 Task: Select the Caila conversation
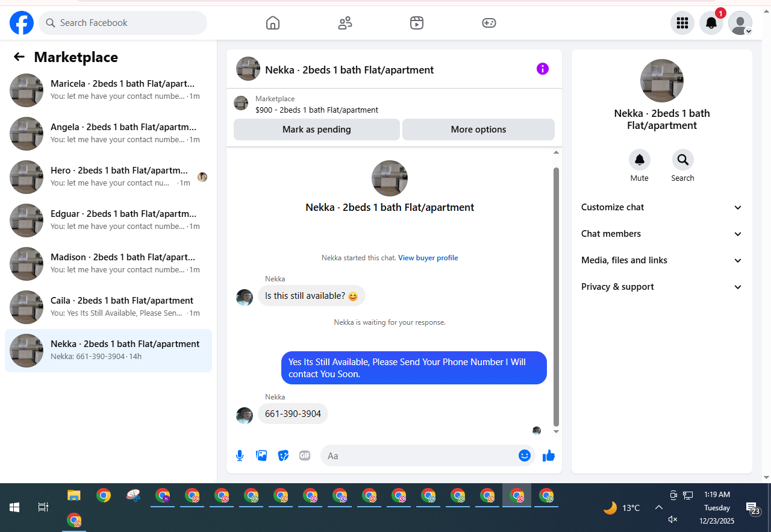click(x=108, y=307)
